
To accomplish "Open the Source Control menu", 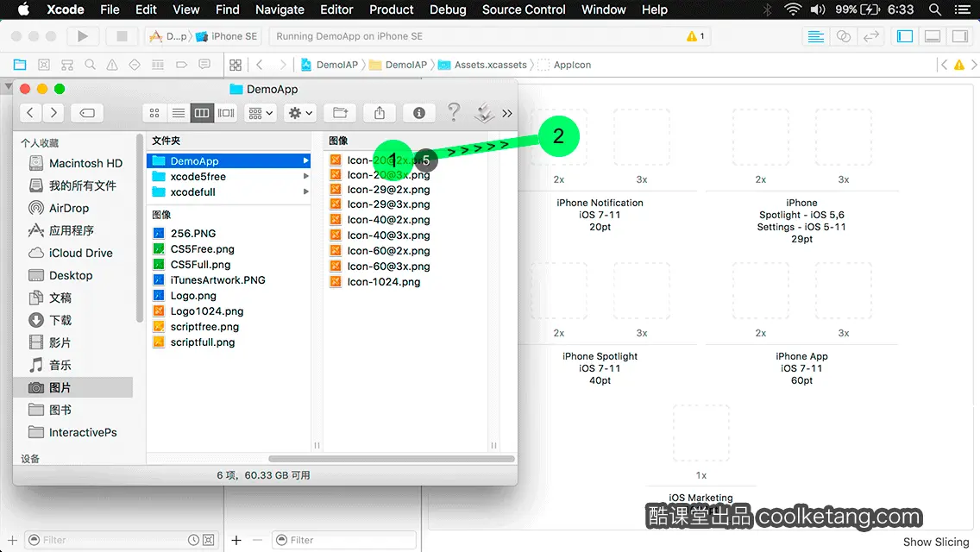I will (524, 9).
